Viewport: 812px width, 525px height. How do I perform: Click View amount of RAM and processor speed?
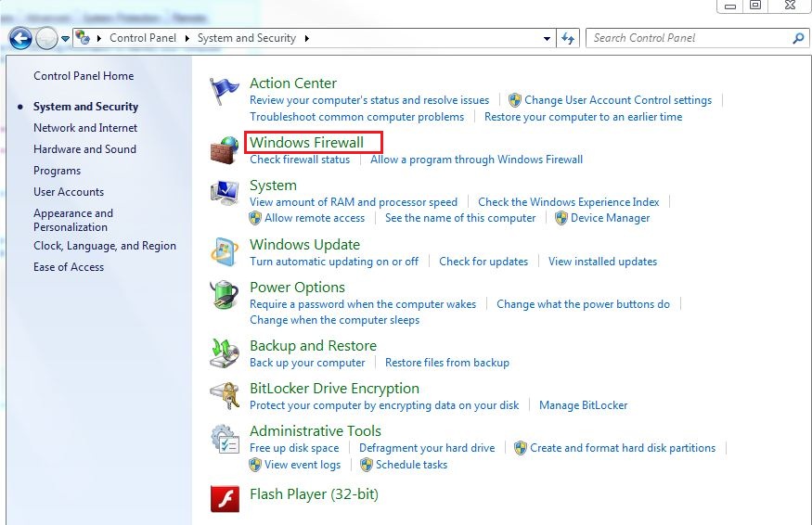pyautogui.click(x=354, y=202)
